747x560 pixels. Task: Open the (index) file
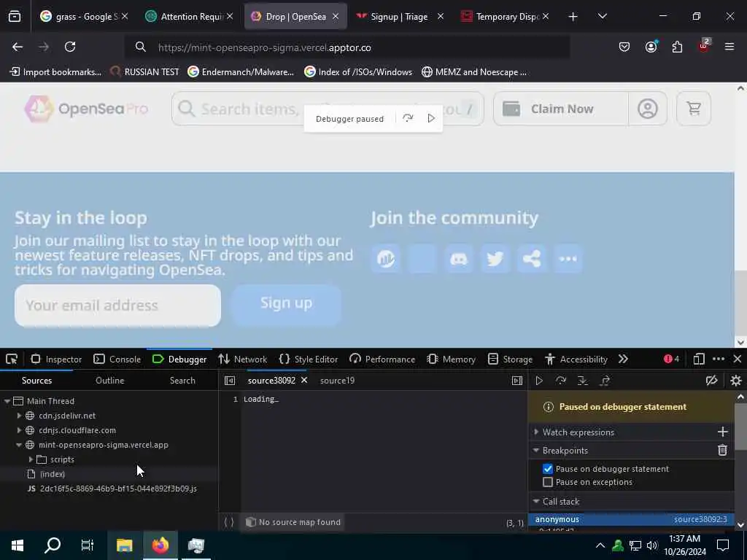click(x=53, y=474)
